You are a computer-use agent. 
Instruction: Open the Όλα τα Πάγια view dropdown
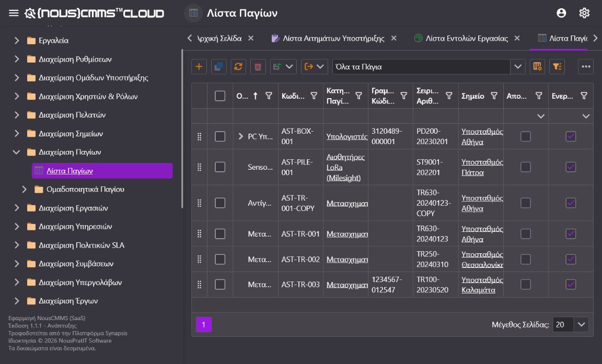(x=429, y=67)
